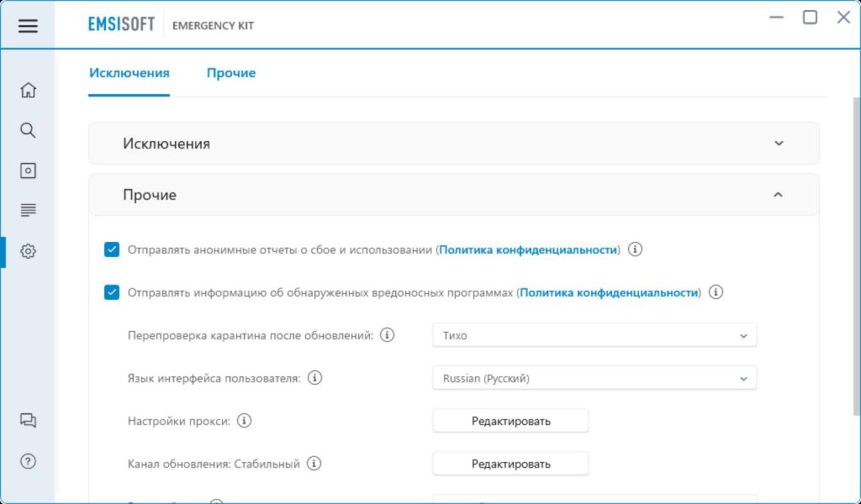Select the Settings gear icon

[x=28, y=251]
